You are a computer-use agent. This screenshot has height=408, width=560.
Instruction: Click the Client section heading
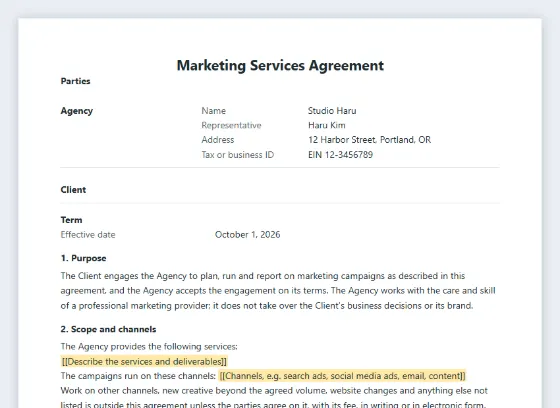tap(73, 190)
